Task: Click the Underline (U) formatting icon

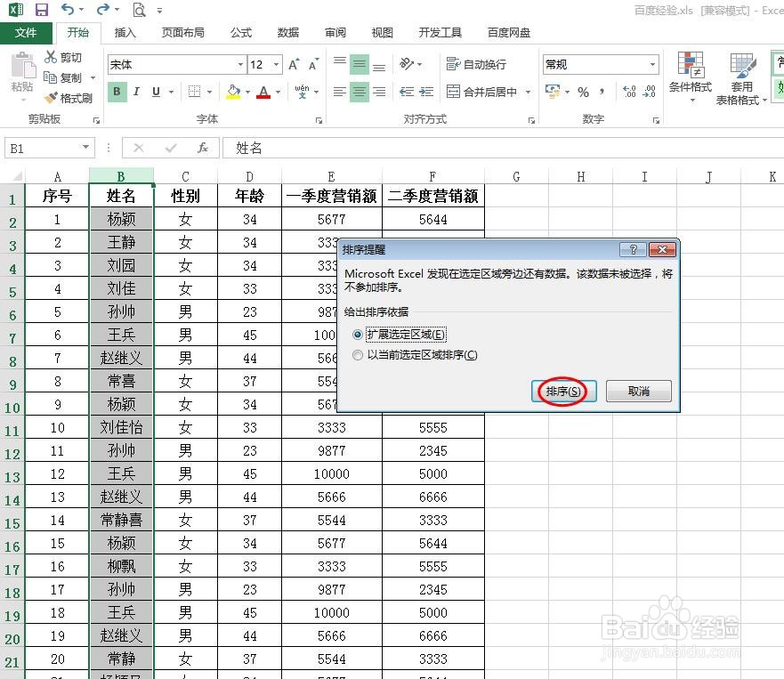Action: pos(154,92)
